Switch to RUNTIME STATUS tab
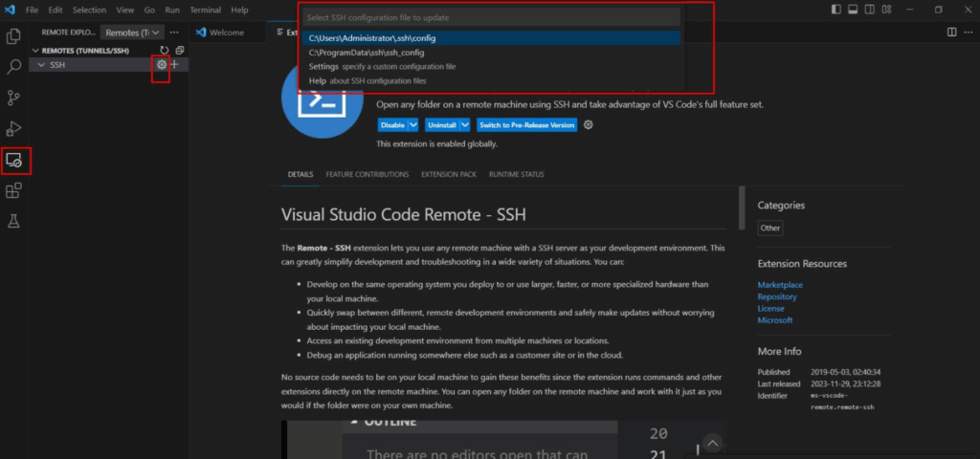 pyautogui.click(x=516, y=174)
